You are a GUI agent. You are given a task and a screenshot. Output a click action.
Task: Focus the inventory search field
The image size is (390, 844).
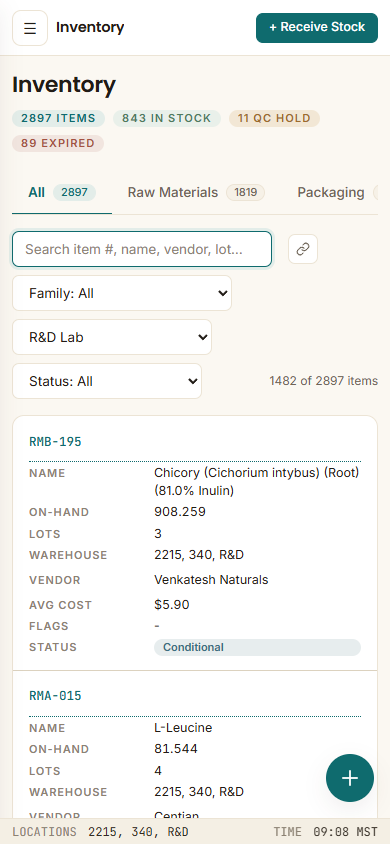[142, 249]
